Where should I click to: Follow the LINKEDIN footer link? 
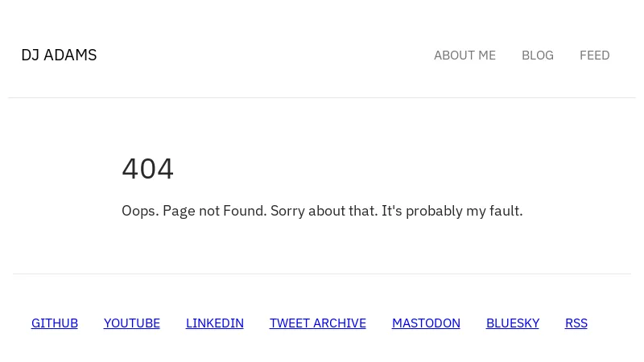click(x=214, y=323)
